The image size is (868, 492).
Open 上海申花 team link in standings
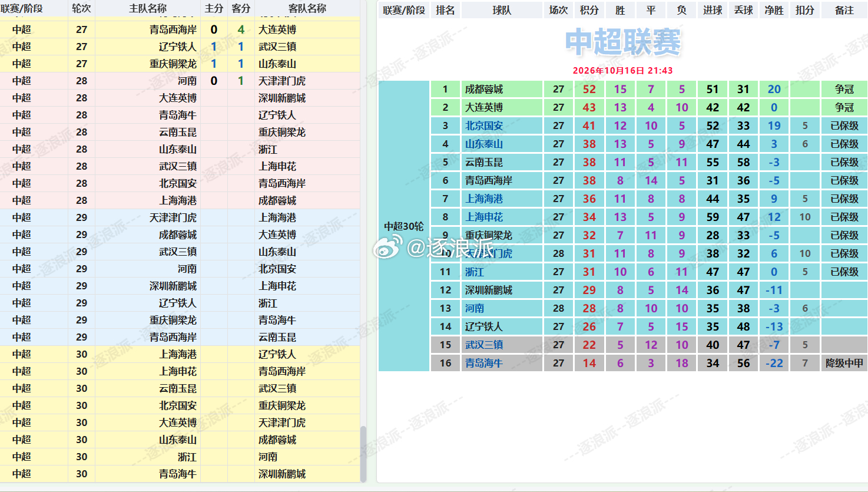coord(484,217)
